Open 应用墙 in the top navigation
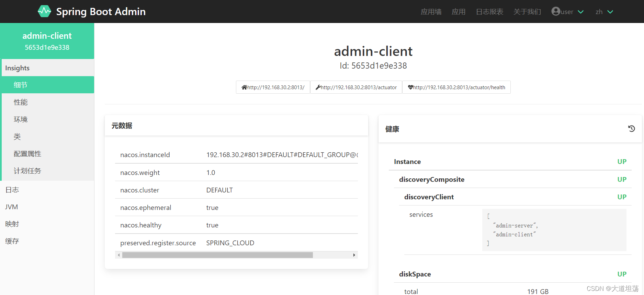This screenshot has width=644, height=295. tap(431, 12)
